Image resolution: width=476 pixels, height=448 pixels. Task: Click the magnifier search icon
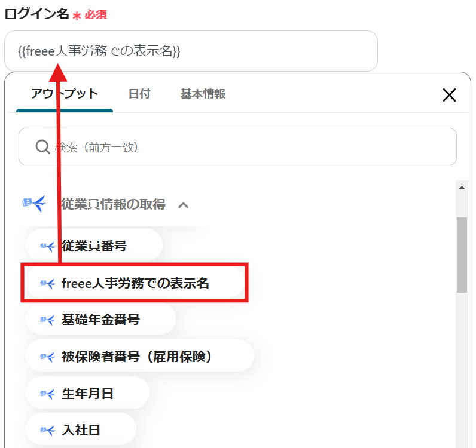(x=43, y=147)
